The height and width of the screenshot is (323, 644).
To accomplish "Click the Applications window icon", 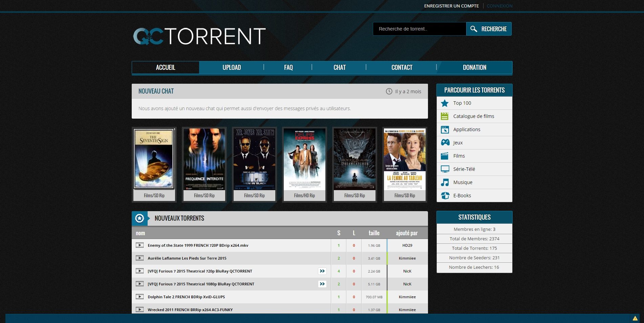I will [445, 129].
